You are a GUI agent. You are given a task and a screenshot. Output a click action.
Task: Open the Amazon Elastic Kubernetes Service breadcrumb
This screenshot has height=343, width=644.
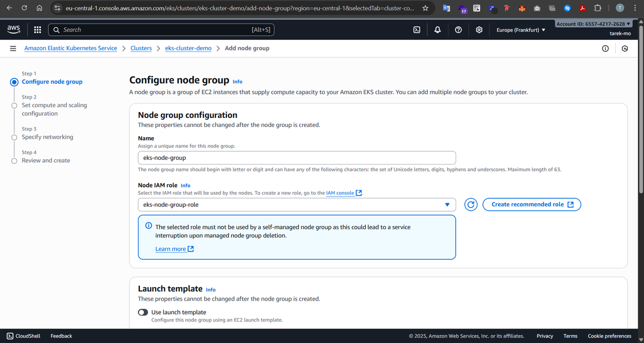click(x=71, y=48)
